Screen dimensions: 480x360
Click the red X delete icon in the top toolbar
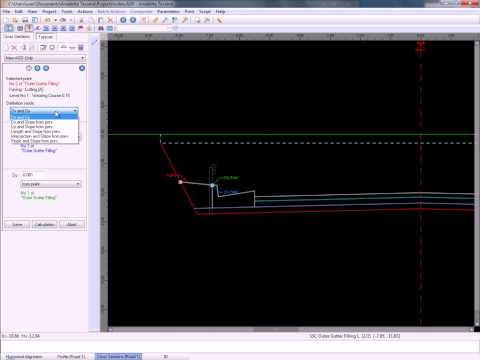pyautogui.click(x=110, y=20)
